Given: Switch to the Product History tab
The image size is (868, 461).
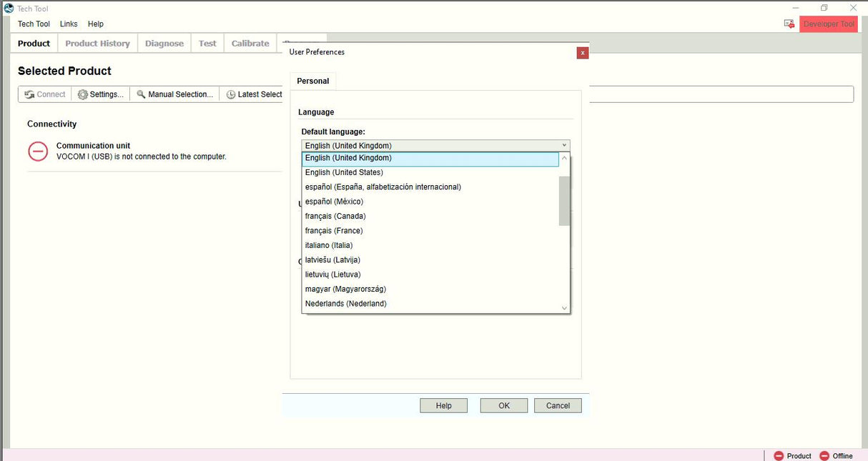Looking at the screenshot, I should click(x=97, y=43).
